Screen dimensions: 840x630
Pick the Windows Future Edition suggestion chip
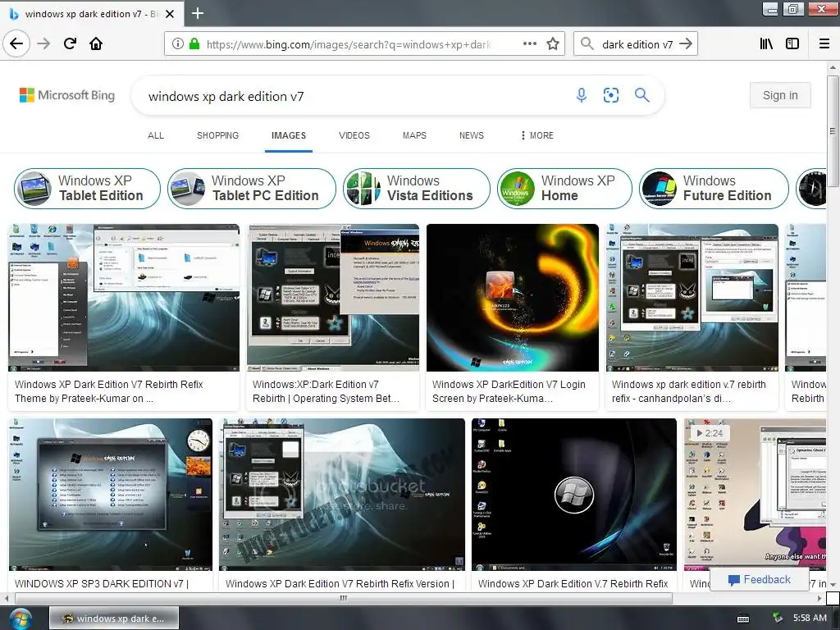[714, 188]
